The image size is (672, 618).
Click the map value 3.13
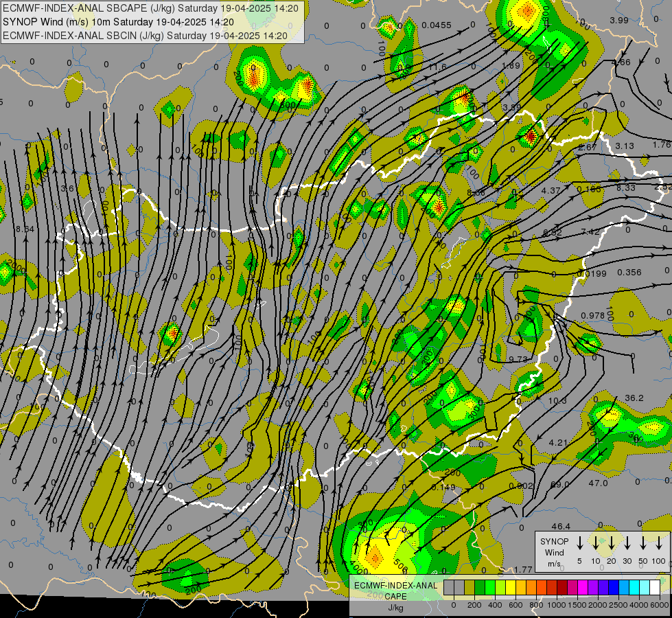625,146
